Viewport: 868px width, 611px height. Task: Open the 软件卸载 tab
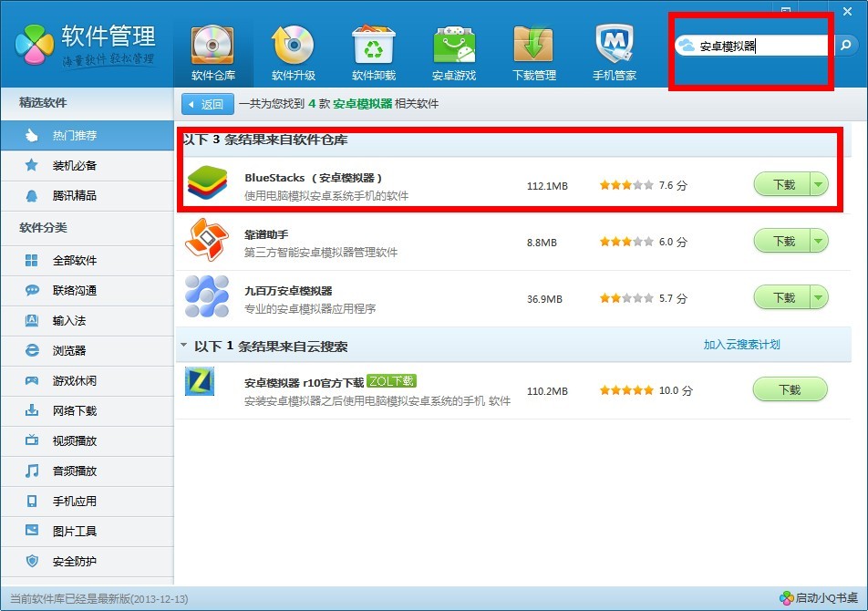pyautogui.click(x=374, y=53)
